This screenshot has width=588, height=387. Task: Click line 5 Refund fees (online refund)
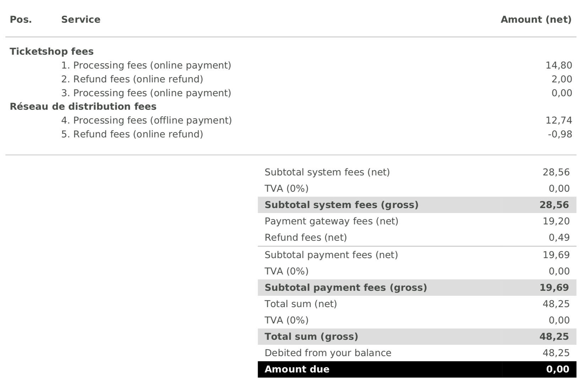(x=132, y=134)
